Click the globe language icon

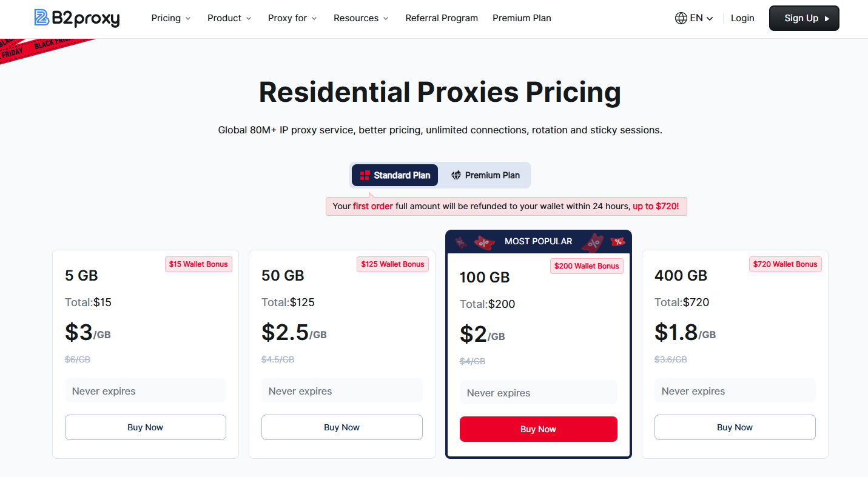pos(681,18)
